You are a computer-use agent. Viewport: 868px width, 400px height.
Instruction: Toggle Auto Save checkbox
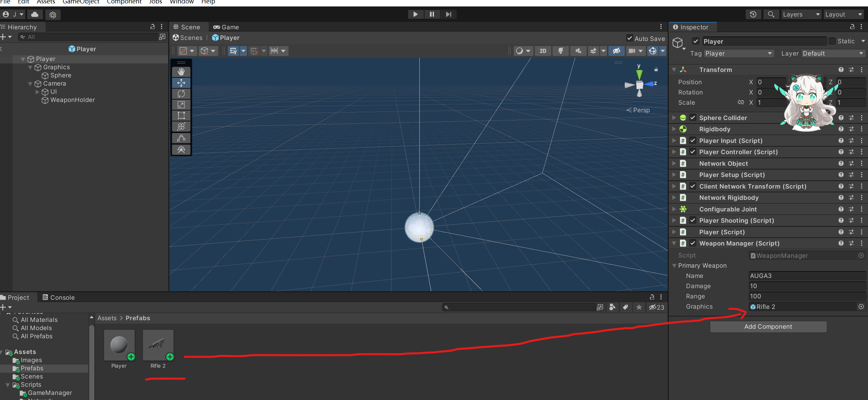click(630, 39)
